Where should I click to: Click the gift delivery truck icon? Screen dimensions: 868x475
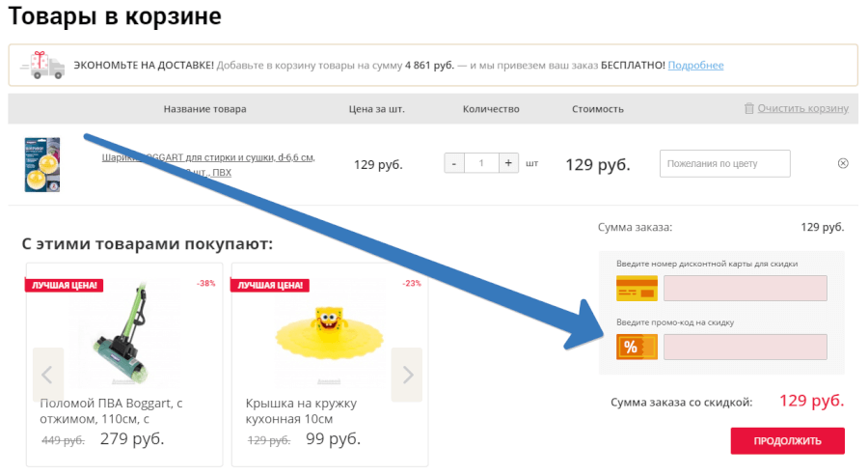coord(43,65)
